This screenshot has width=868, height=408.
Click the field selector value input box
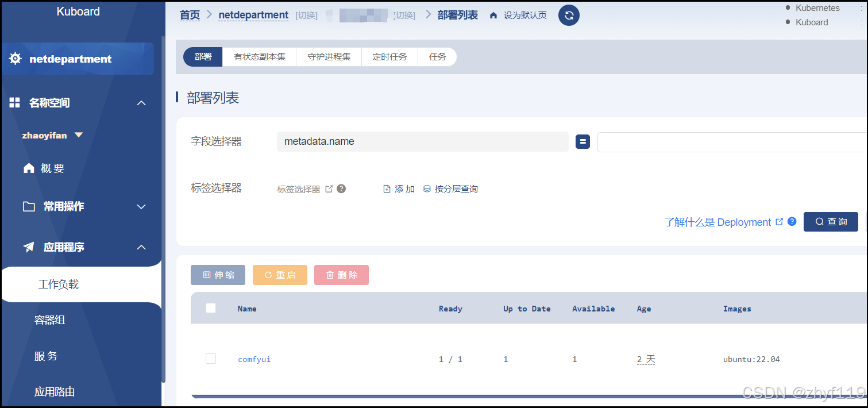tap(732, 142)
